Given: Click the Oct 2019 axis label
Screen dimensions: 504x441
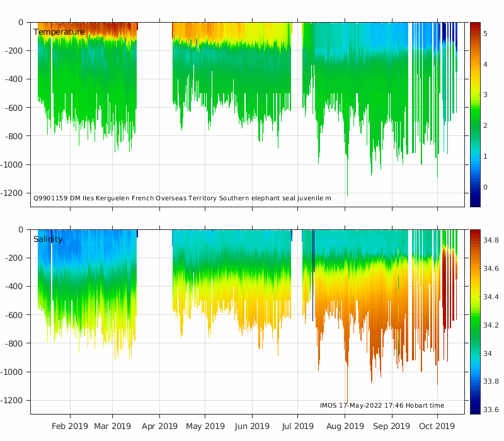Looking at the screenshot, I should click(x=437, y=427).
